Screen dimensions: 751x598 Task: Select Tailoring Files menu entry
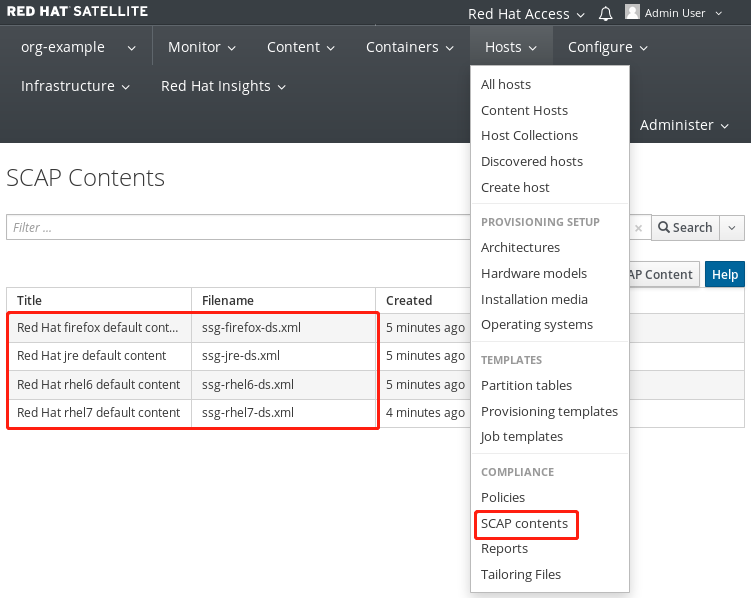click(521, 574)
